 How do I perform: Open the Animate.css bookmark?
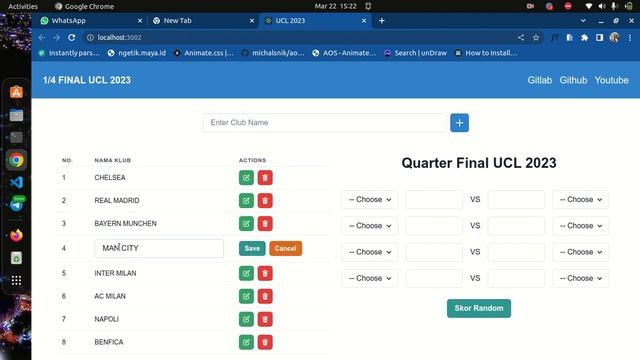tap(204, 53)
